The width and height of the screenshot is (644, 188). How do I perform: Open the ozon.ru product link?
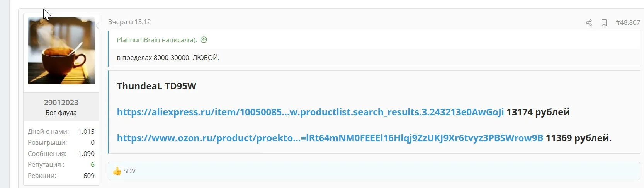[x=330, y=138]
